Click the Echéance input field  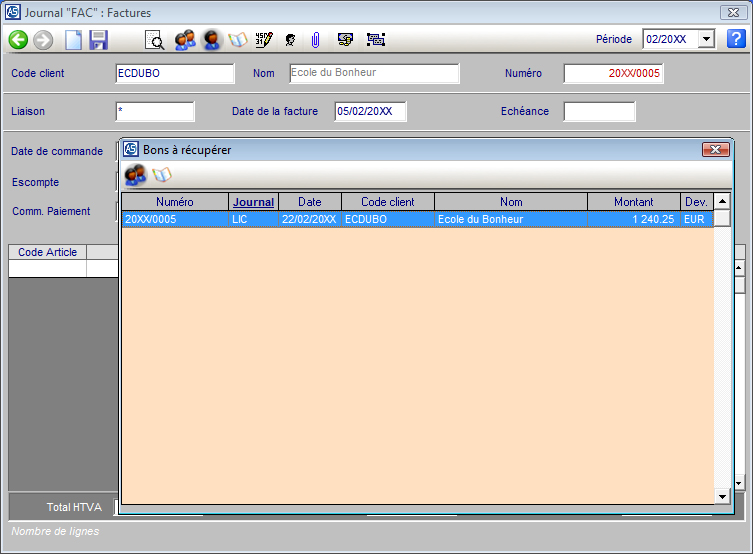click(599, 111)
